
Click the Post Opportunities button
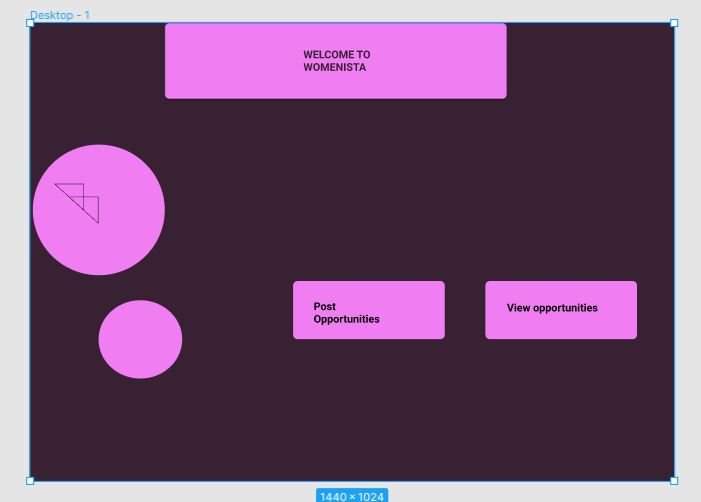(x=369, y=310)
